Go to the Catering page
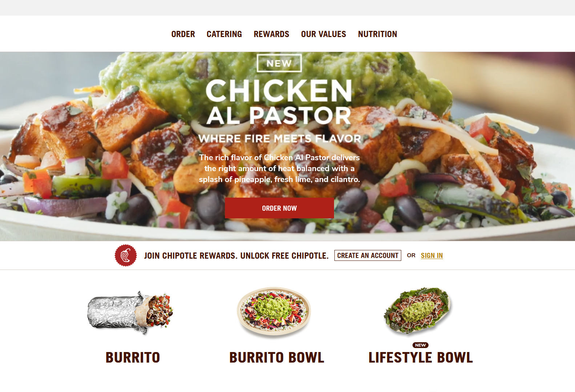575x392 pixels. coord(224,34)
